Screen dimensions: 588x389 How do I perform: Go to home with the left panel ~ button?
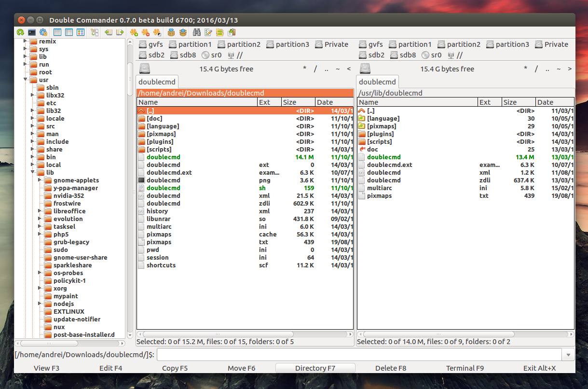[338, 69]
